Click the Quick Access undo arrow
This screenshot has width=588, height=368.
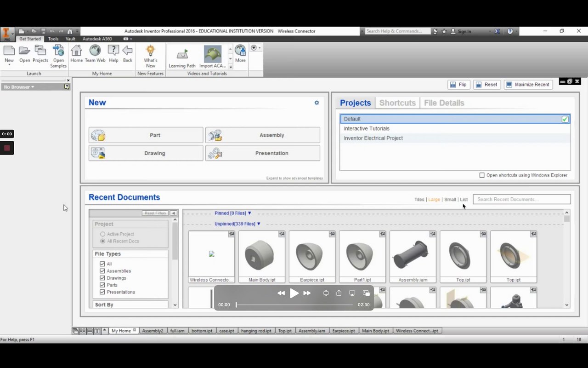pyautogui.click(x=52, y=31)
